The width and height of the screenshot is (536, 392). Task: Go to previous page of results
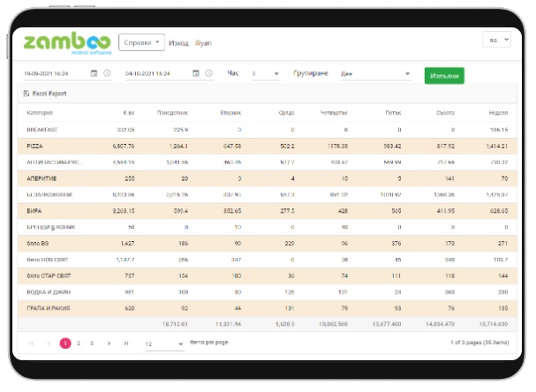(49, 343)
